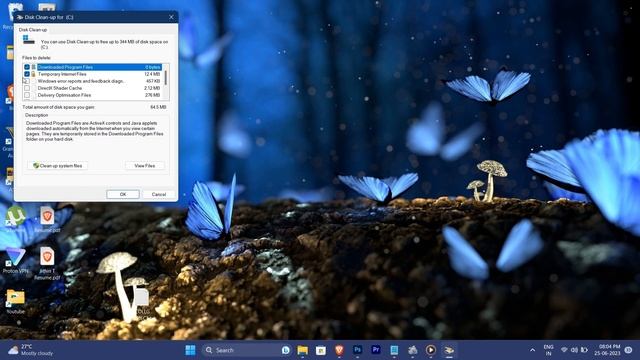Click the Disk Clean-up taskbar icon
This screenshot has height=360, width=640.
tap(449, 350)
